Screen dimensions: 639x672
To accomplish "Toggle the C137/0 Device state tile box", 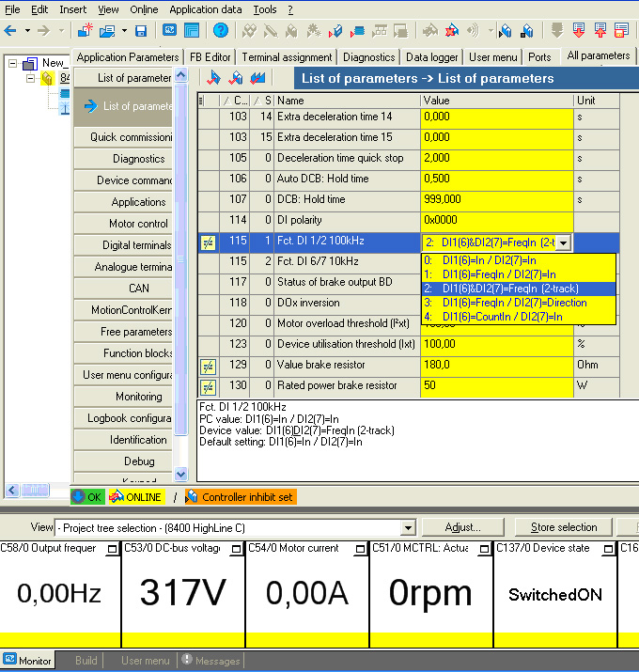I will [x=608, y=549].
